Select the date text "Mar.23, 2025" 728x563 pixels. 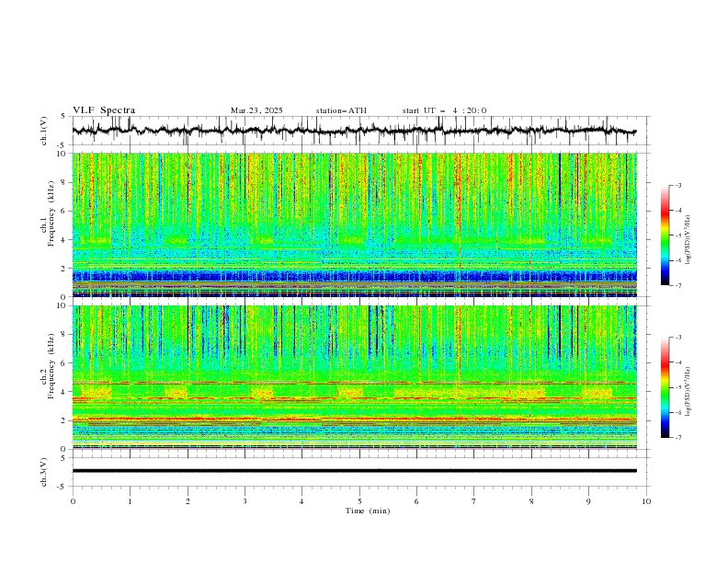tap(256, 110)
